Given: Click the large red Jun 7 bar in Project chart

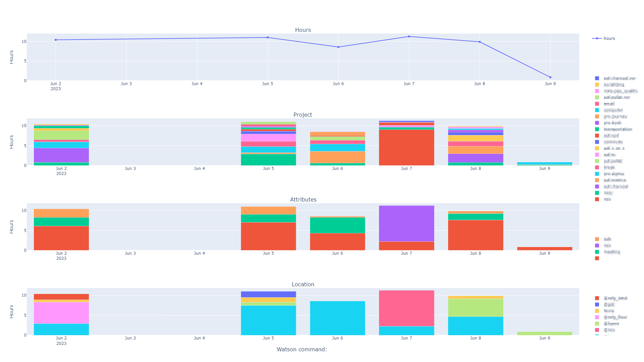Looking at the screenshot, I should point(406,147).
